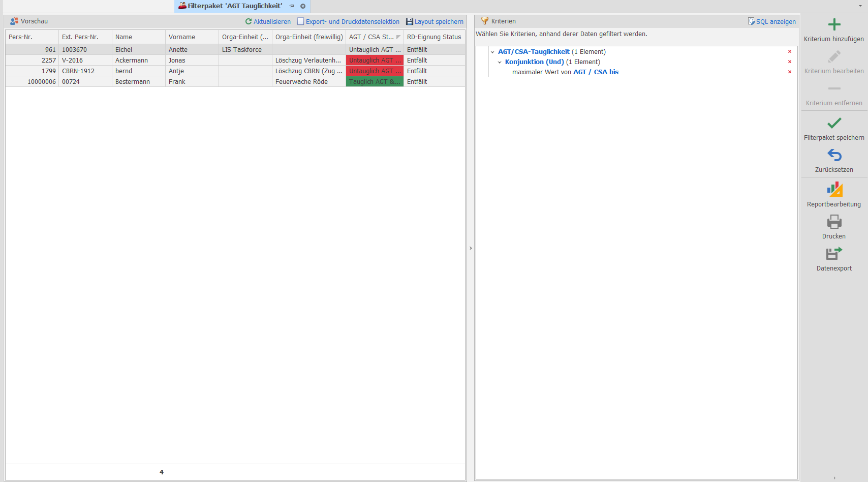Save filter package with green checkmark icon

click(x=834, y=123)
